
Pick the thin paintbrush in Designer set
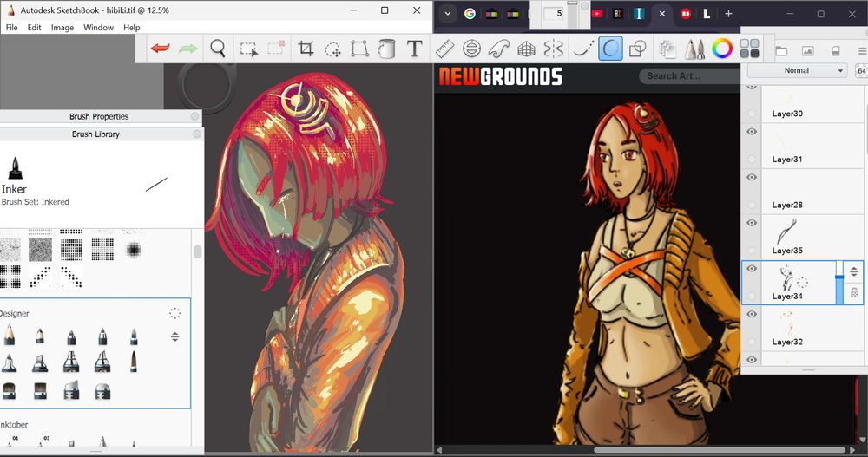tap(134, 362)
